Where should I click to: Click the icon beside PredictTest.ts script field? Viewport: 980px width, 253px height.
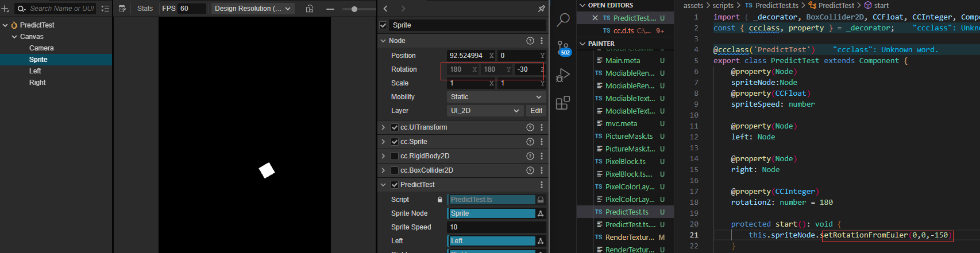tap(541, 200)
